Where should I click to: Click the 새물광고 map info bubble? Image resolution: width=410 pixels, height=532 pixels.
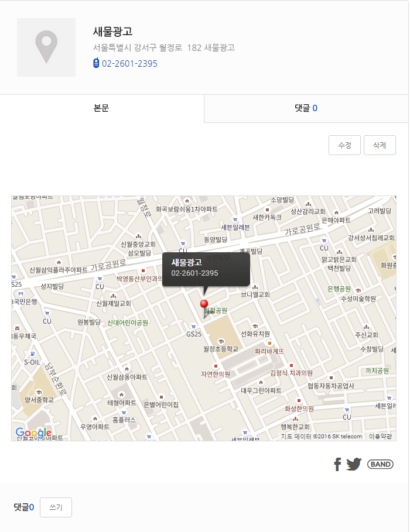(x=206, y=269)
